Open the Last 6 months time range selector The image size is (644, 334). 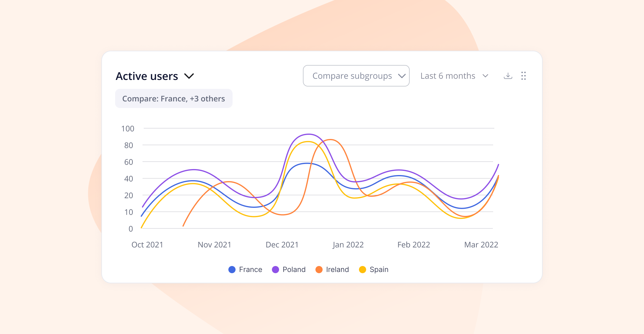(x=454, y=76)
